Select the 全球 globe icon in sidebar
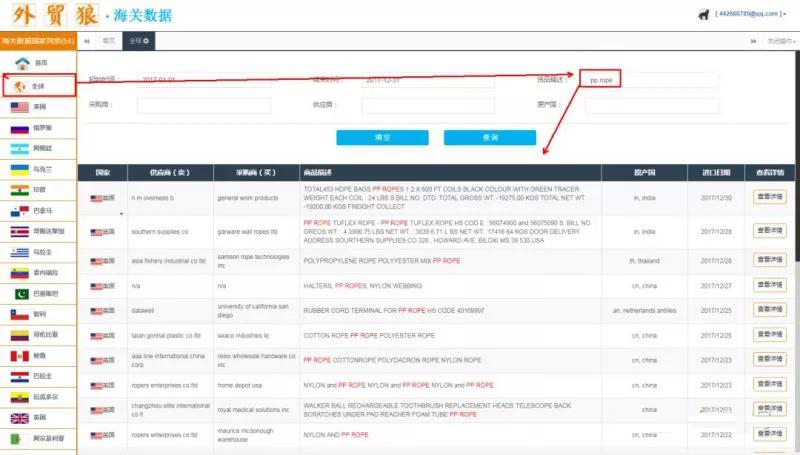This screenshot has width=800, height=455. click(x=21, y=86)
